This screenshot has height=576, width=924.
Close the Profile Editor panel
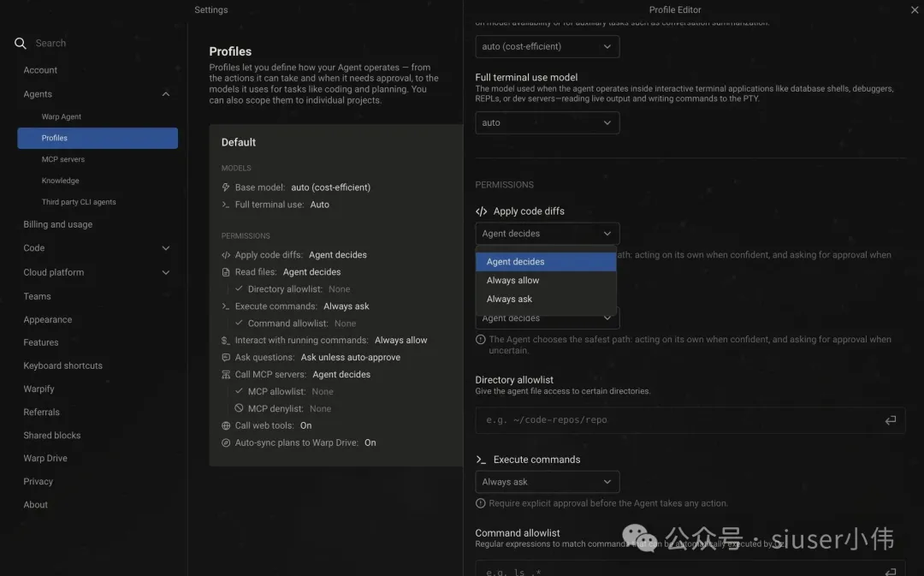(915, 10)
